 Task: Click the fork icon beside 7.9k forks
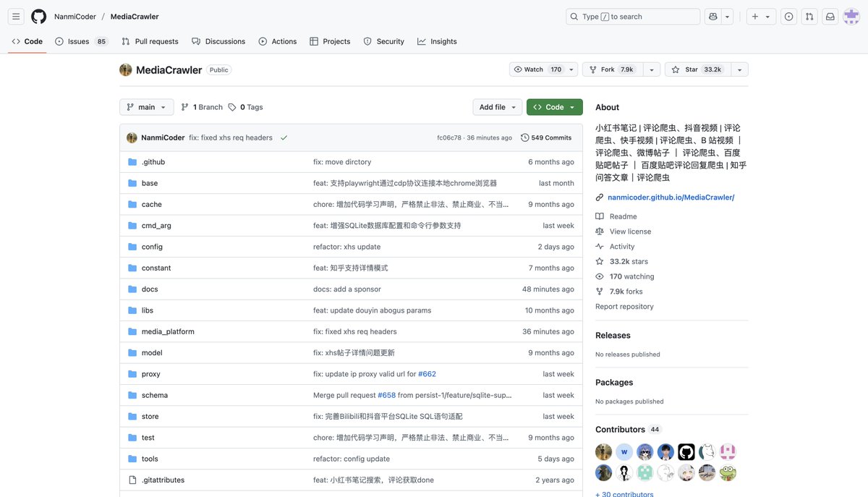click(600, 292)
